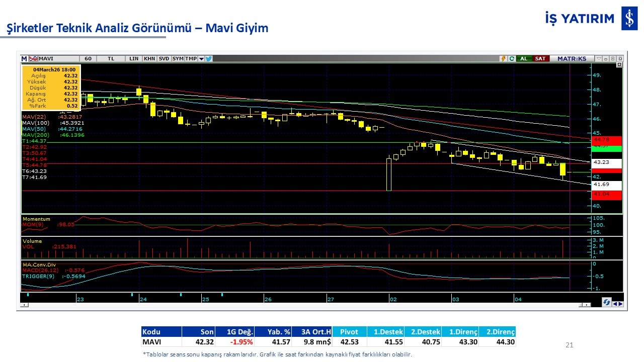Select the SYM toolbar item

(x=178, y=58)
